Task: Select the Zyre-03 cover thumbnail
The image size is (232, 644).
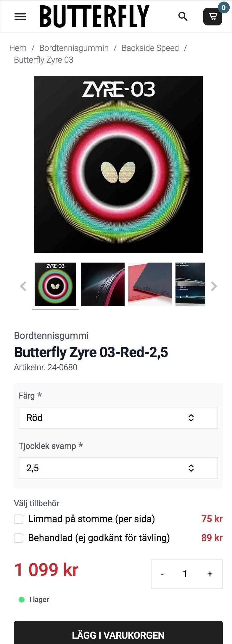Action: (x=55, y=284)
